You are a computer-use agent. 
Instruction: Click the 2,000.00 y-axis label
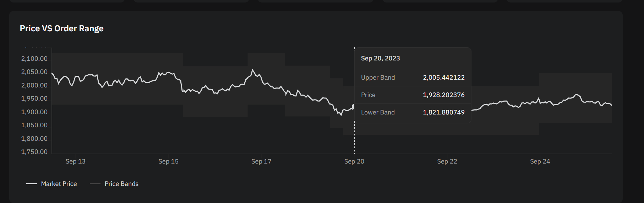[34, 85]
